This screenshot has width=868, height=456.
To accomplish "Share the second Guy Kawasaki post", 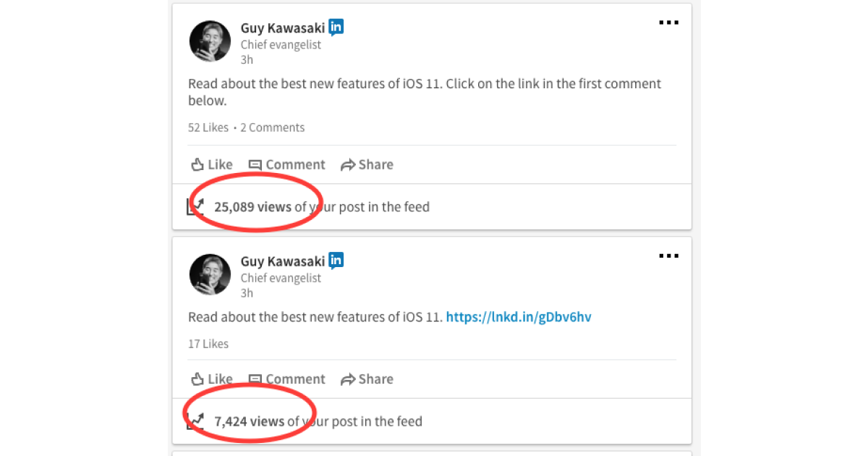I will coord(367,379).
